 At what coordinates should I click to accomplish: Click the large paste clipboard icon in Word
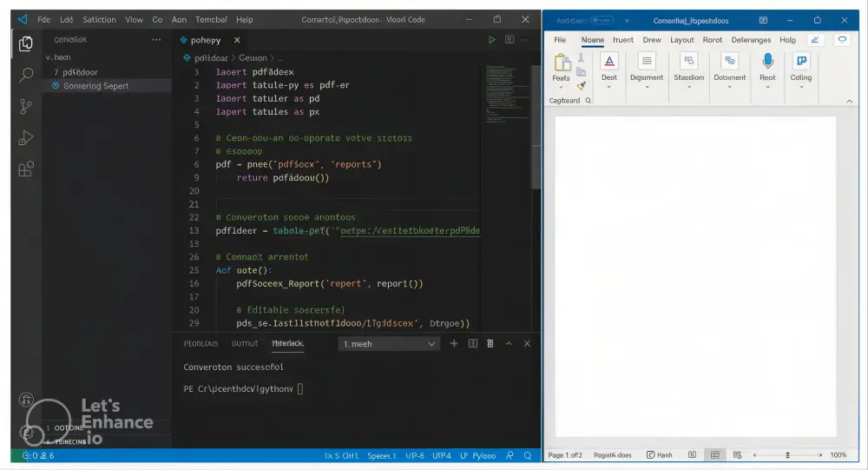[x=562, y=63]
